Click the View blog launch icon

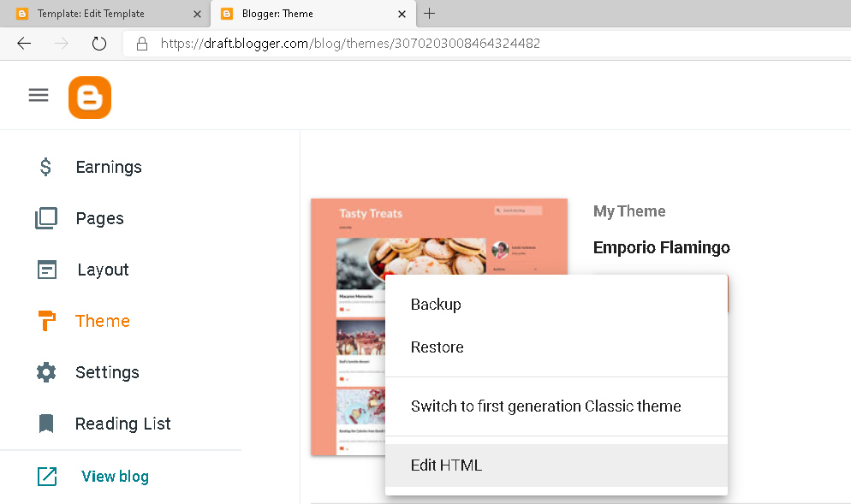(45, 476)
